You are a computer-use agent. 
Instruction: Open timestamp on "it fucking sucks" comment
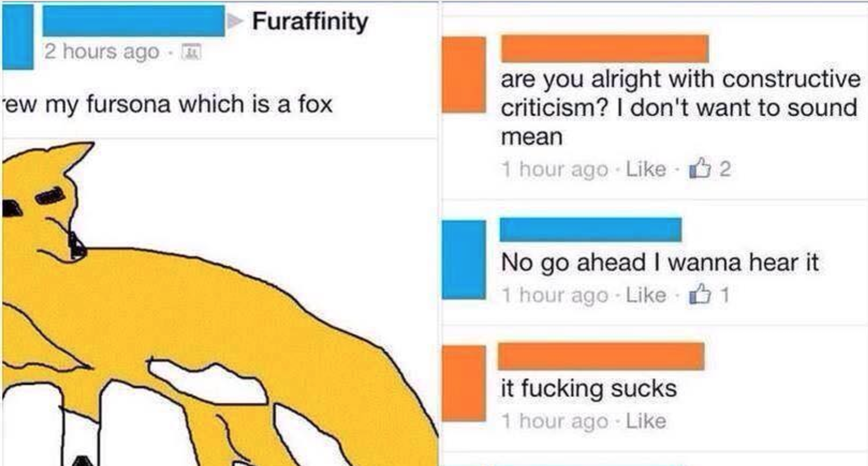coord(555,421)
